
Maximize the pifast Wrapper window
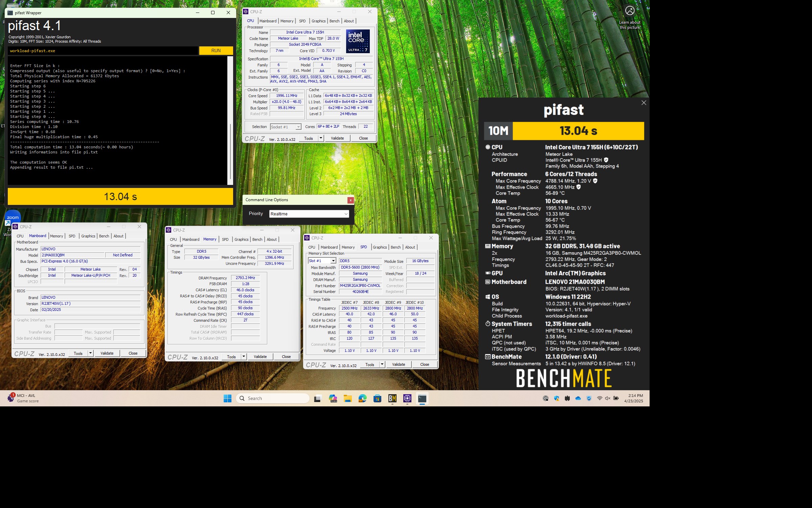(212, 13)
